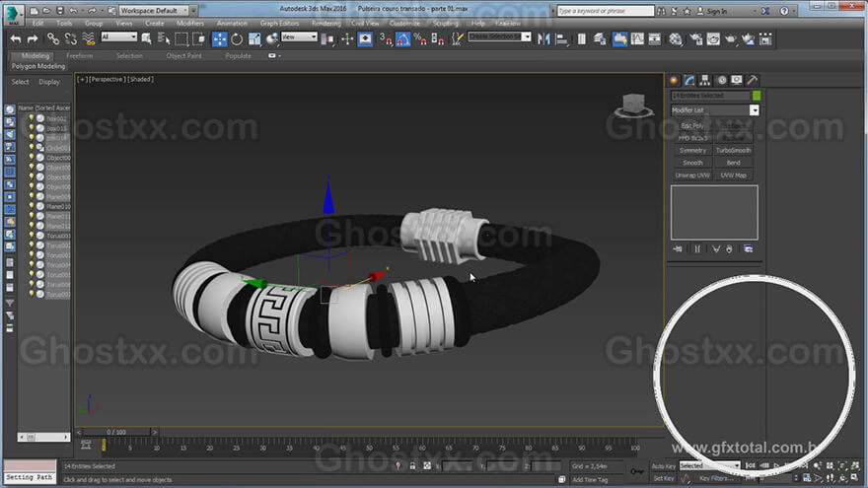Open Select by Name tool
The image size is (868, 488).
pyautogui.click(x=164, y=38)
